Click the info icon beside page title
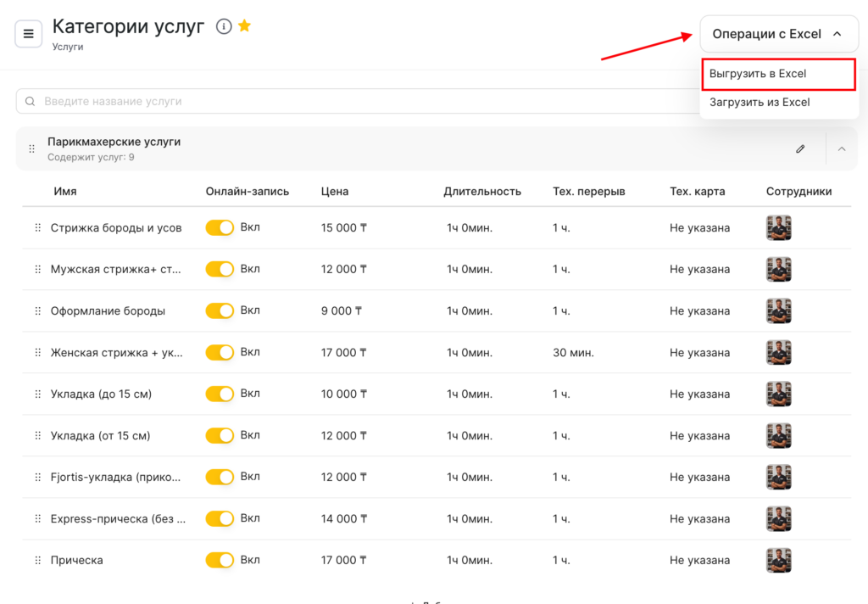 pos(224,26)
